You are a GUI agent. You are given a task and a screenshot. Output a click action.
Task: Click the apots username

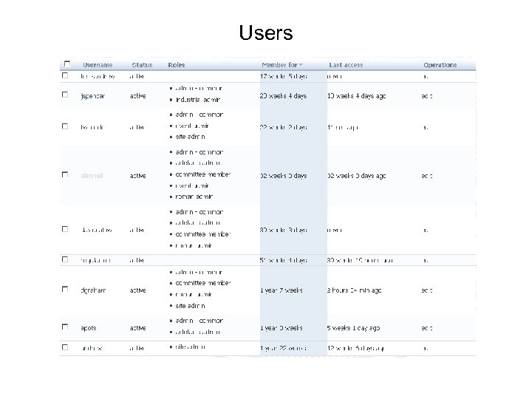90,327
